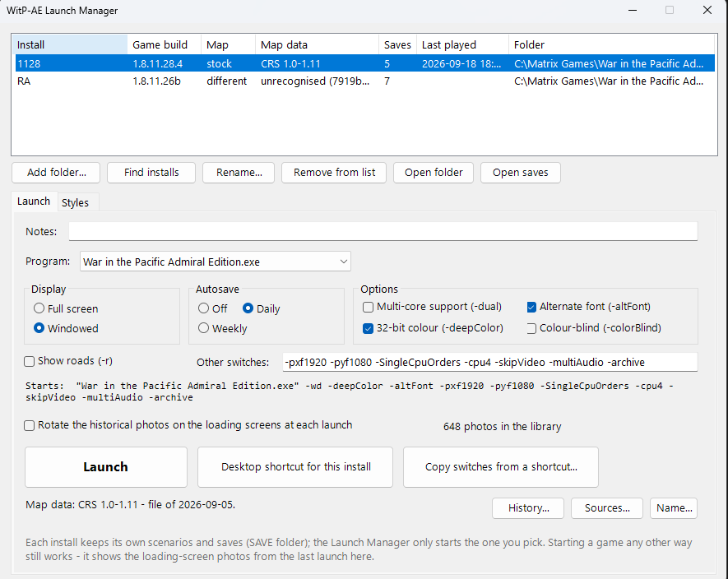Switch to the Launch tab

pos(34,201)
